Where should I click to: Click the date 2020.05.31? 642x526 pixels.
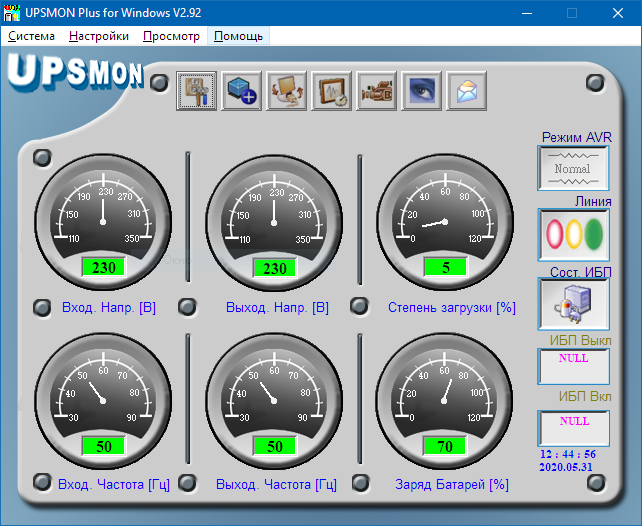pyautogui.click(x=566, y=467)
